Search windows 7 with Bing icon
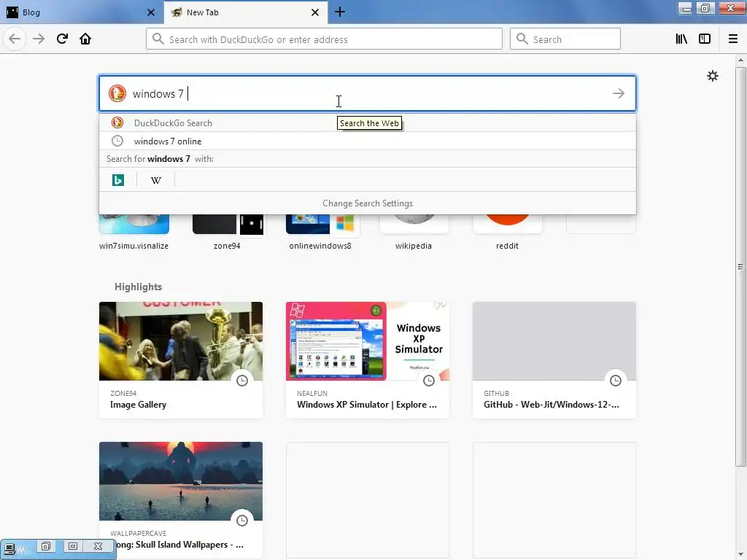 (118, 180)
